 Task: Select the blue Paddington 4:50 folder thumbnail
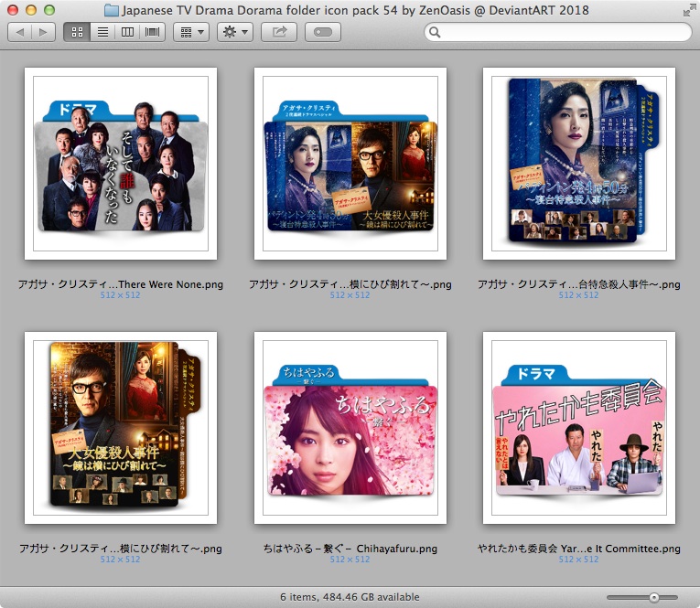(579, 164)
